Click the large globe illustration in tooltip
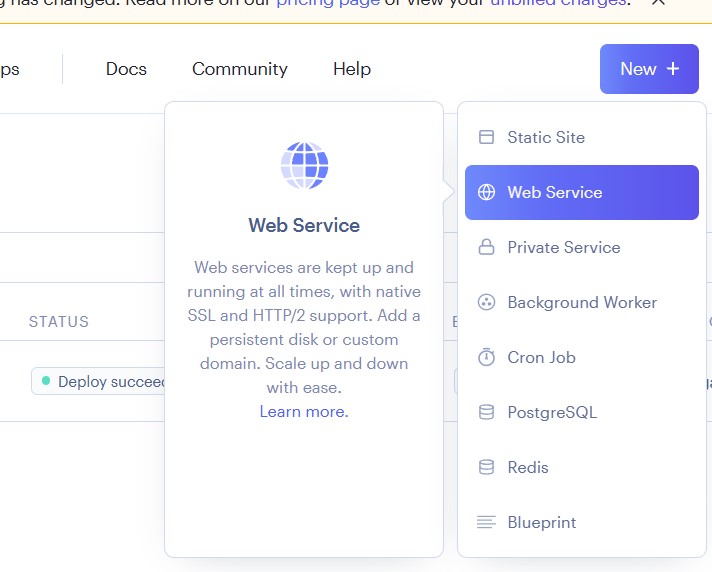 pos(304,166)
